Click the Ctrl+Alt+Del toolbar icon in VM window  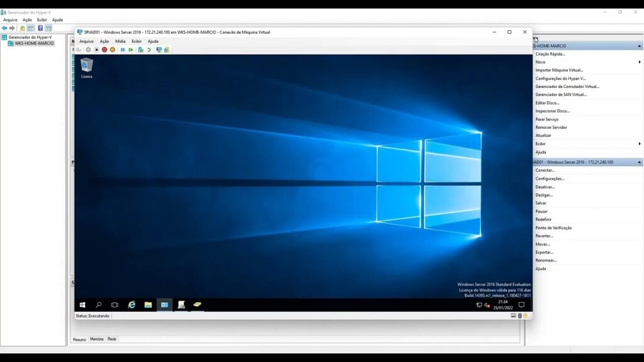click(79, 50)
